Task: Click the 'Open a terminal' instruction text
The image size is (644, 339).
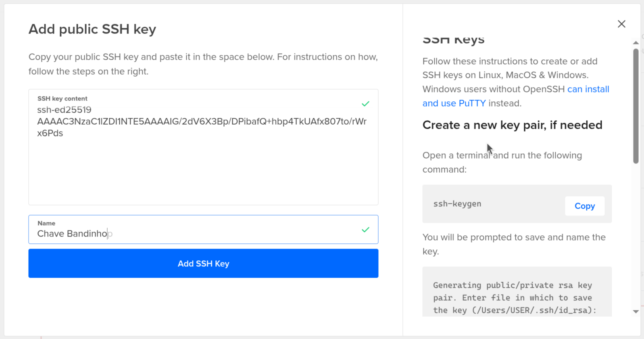Action: point(502,162)
